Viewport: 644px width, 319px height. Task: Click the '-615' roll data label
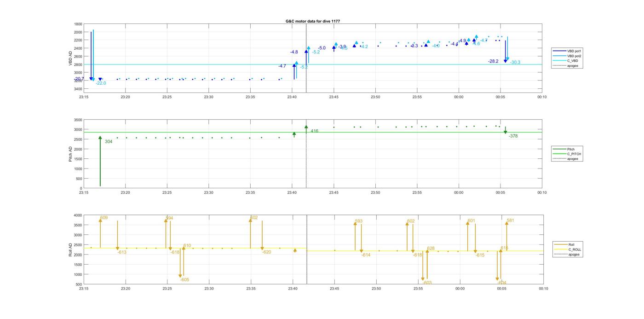pos(480,255)
